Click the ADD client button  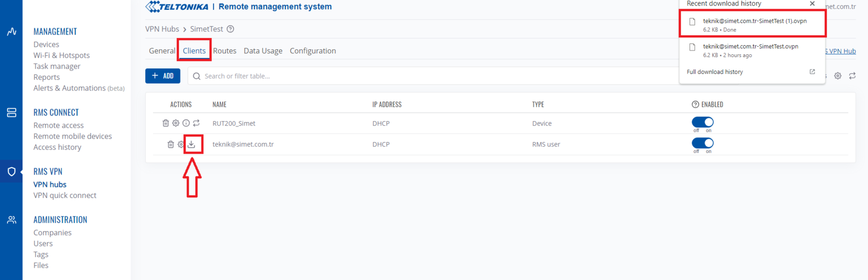coord(163,76)
